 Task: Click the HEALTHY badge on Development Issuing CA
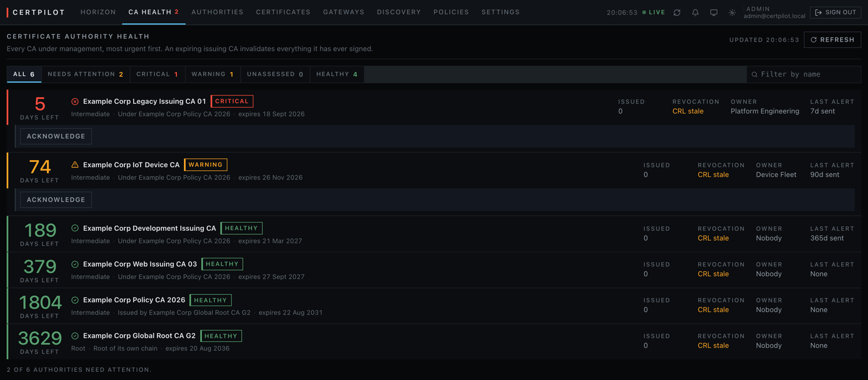click(241, 228)
